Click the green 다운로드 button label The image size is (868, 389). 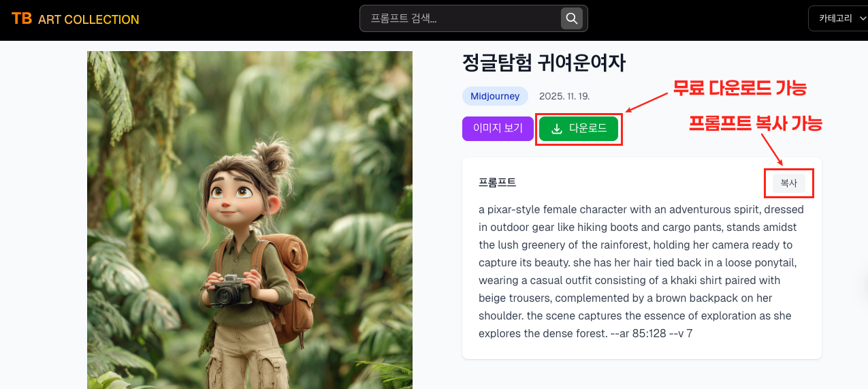(588, 128)
